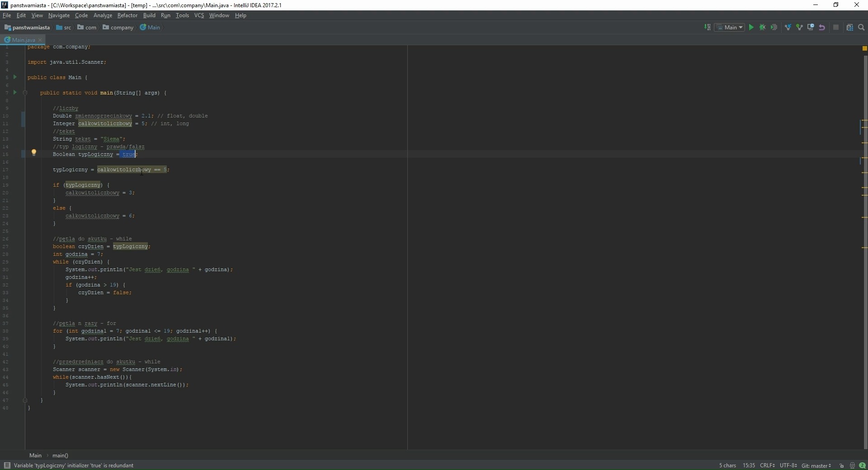
Task: Run Main with coverage
Action: tap(774, 27)
